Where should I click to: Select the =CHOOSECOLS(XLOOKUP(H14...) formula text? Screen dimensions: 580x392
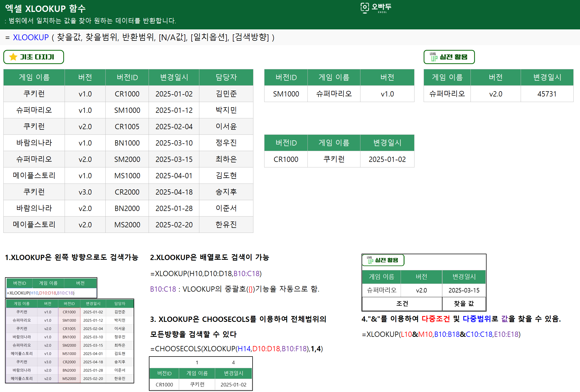tap(236, 349)
